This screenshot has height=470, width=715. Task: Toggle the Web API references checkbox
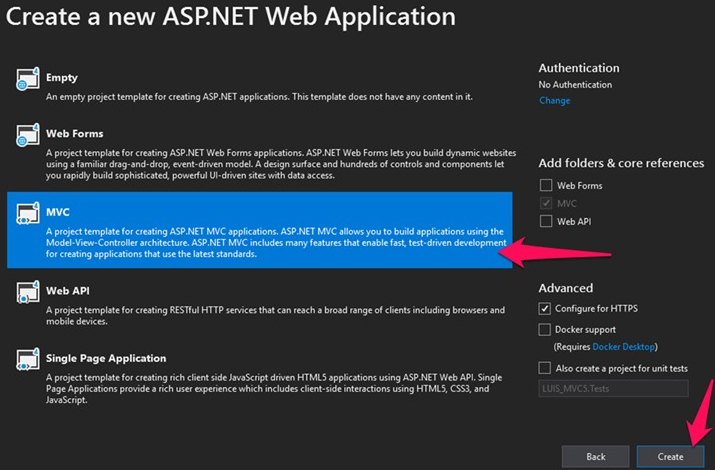tap(545, 221)
